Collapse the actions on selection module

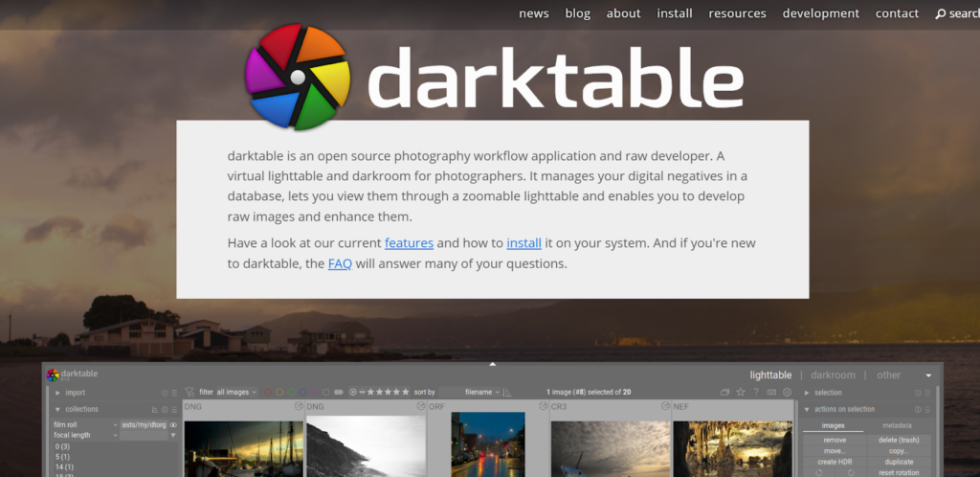pos(807,409)
